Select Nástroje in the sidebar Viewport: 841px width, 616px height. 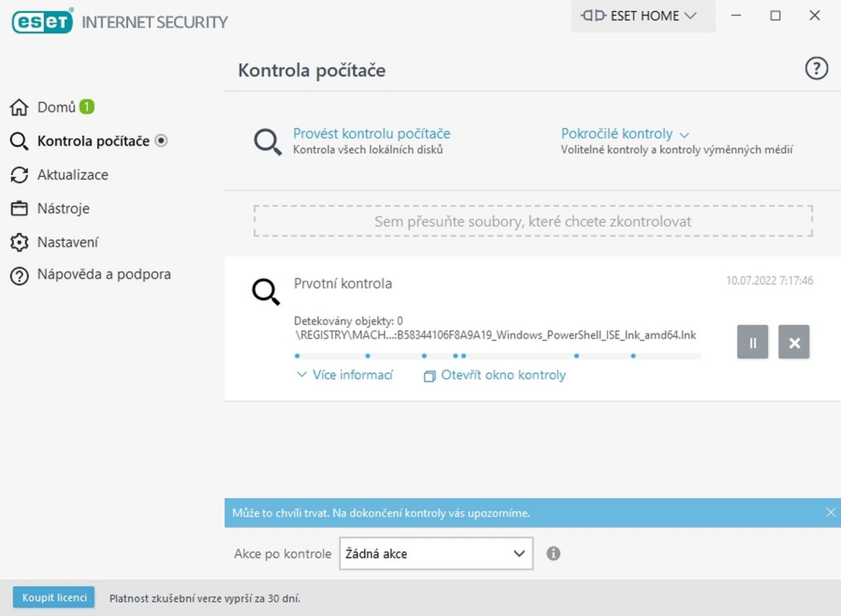63,209
